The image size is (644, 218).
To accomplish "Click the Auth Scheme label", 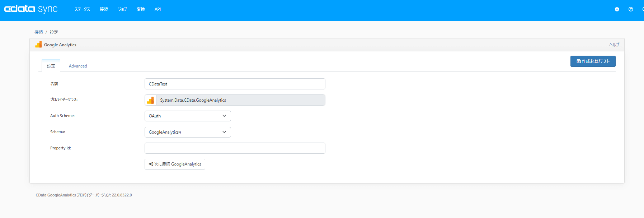I will [62, 116].
